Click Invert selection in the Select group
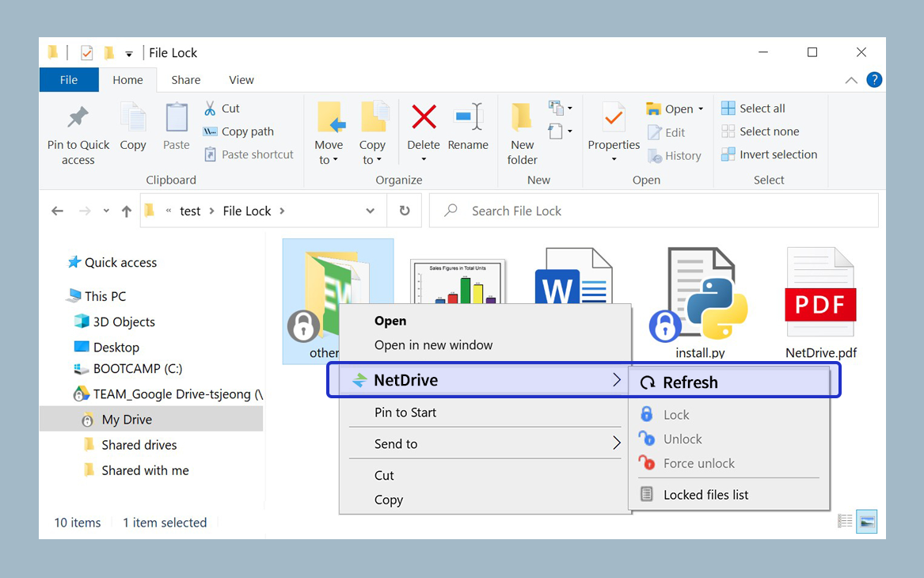The width and height of the screenshot is (924, 578). [769, 154]
